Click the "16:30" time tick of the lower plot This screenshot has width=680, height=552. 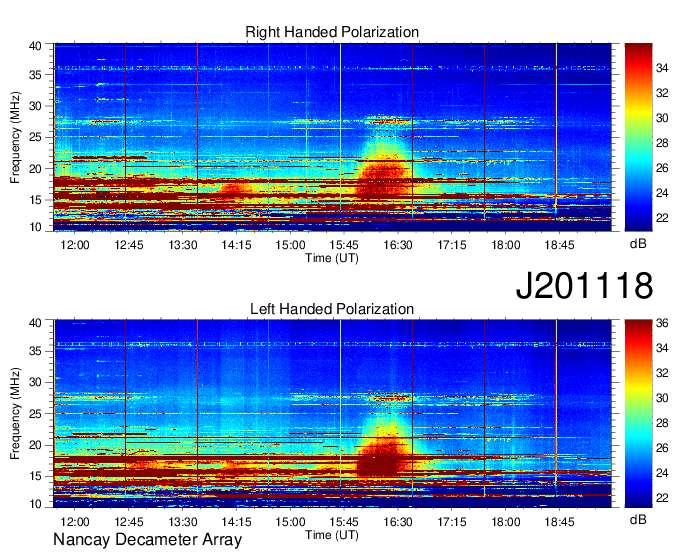coord(398,522)
